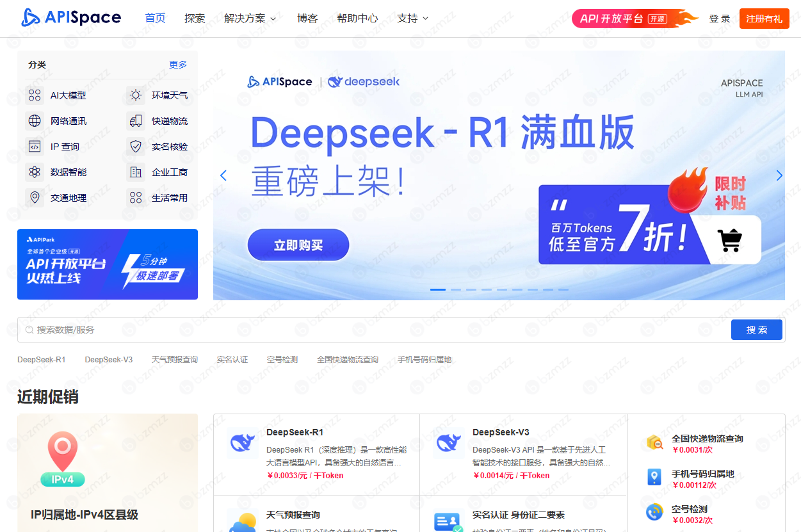This screenshot has height=532, width=801.
Task: Select the 网络通讯 globe icon
Action: [35, 121]
